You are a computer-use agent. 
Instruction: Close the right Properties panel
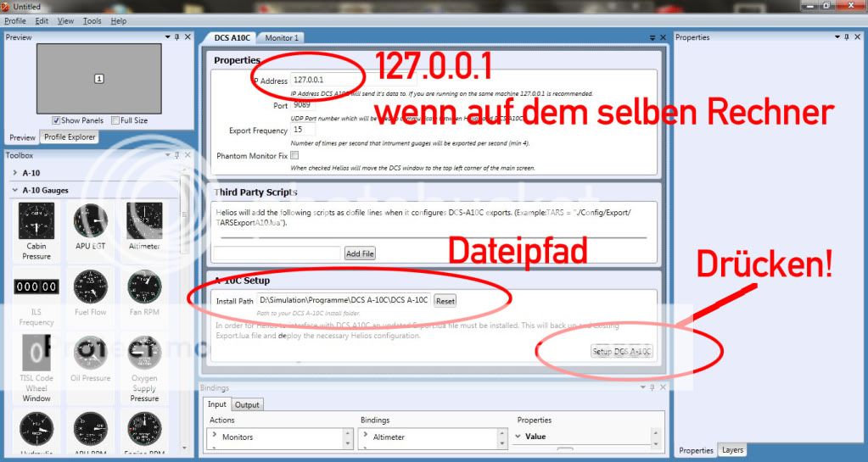(858, 37)
